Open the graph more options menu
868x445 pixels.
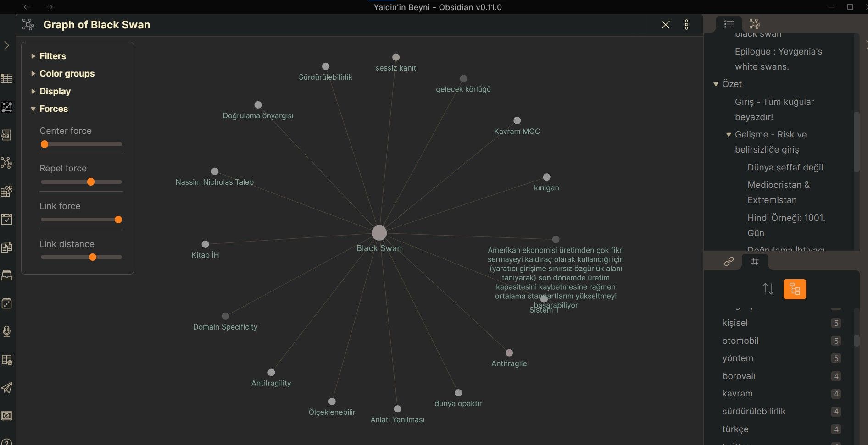686,25
